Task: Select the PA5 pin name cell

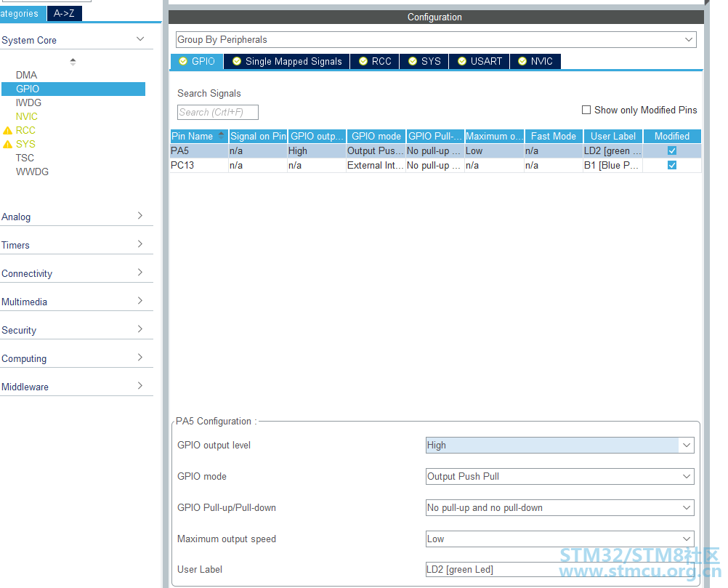Action: coord(199,151)
